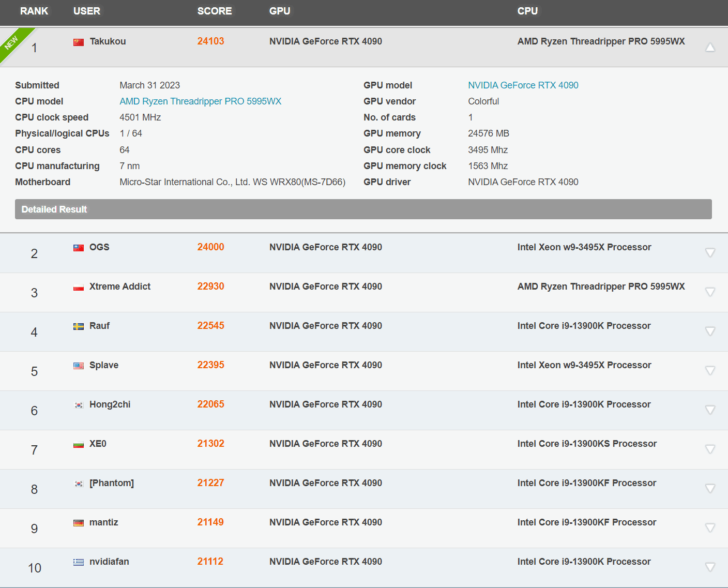Image resolution: width=728 pixels, height=588 pixels.
Task: Click the CPU column header
Action: (527, 11)
